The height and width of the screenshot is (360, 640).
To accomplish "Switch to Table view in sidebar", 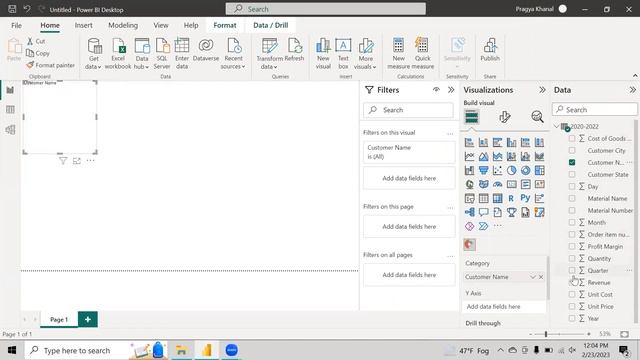I will click(10, 109).
